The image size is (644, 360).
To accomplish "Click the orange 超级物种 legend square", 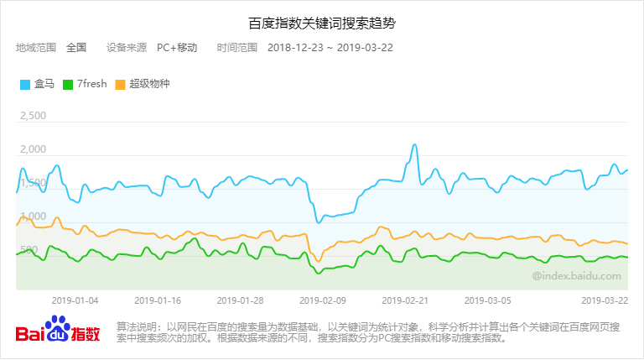I will pos(120,84).
